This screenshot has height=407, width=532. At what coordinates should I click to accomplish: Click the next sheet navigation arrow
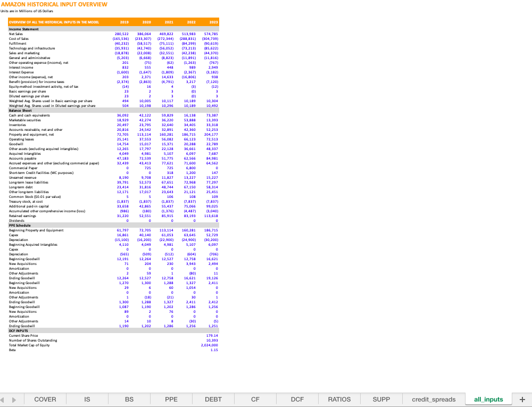pyautogui.click(x=14, y=400)
